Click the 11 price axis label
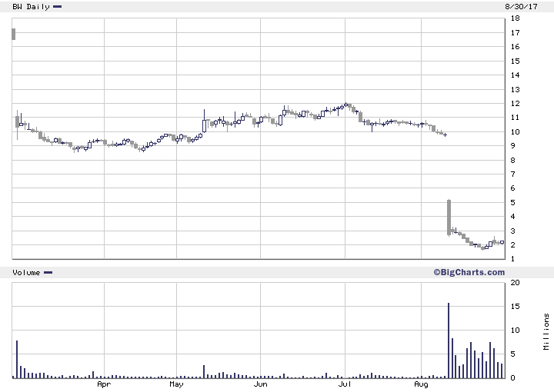This screenshot has width=554, height=392. [515, 118]
